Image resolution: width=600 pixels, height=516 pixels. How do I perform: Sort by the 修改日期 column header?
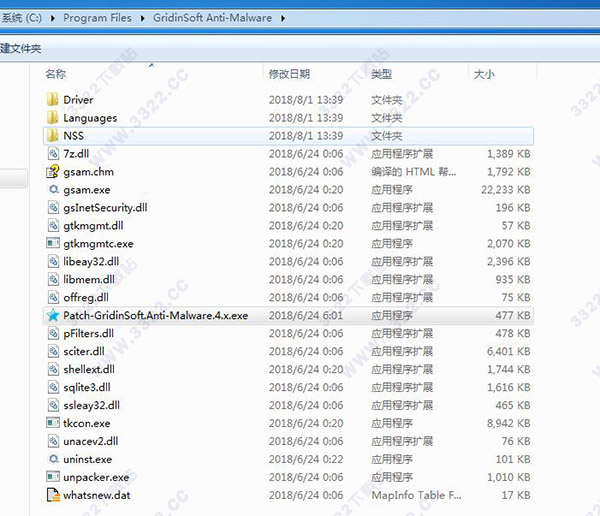tap(289, 74)
